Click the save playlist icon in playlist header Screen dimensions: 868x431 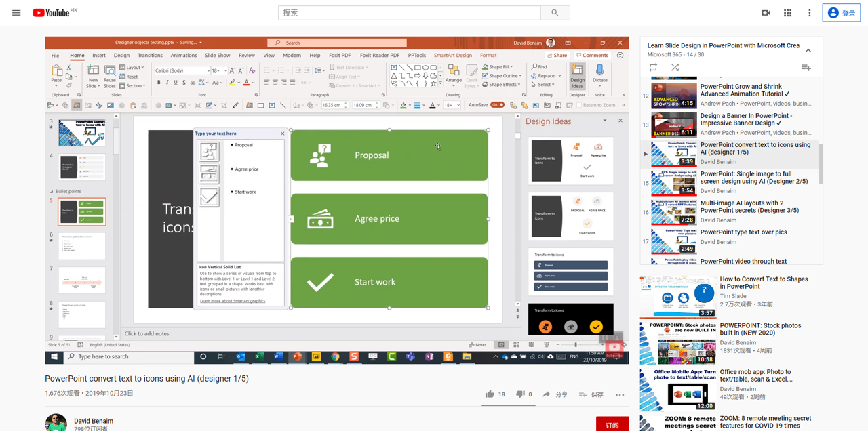coord(806,68)
